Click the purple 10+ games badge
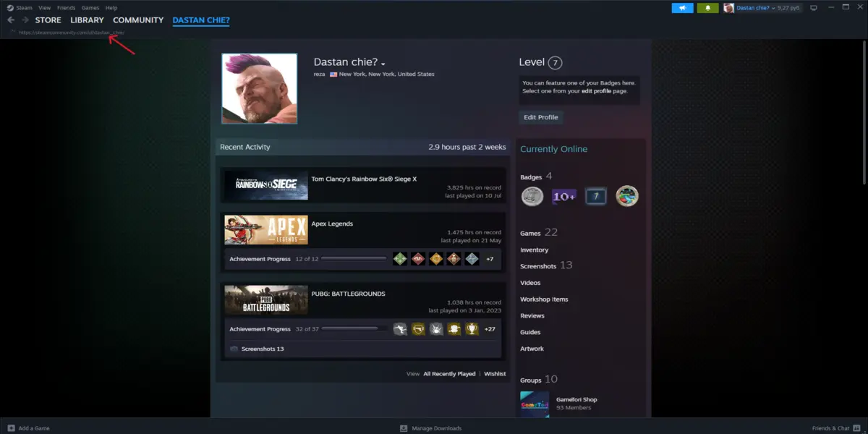 pyautogui.click(x=563, y=196)
